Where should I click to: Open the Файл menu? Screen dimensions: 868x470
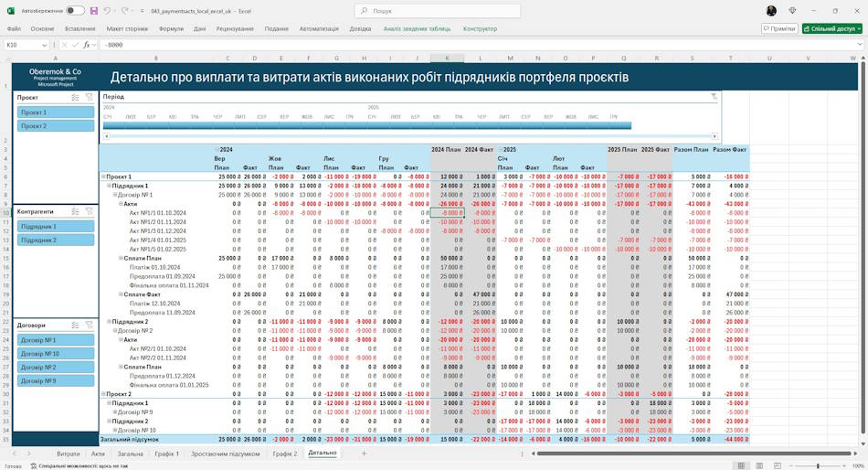coord(14,28)
